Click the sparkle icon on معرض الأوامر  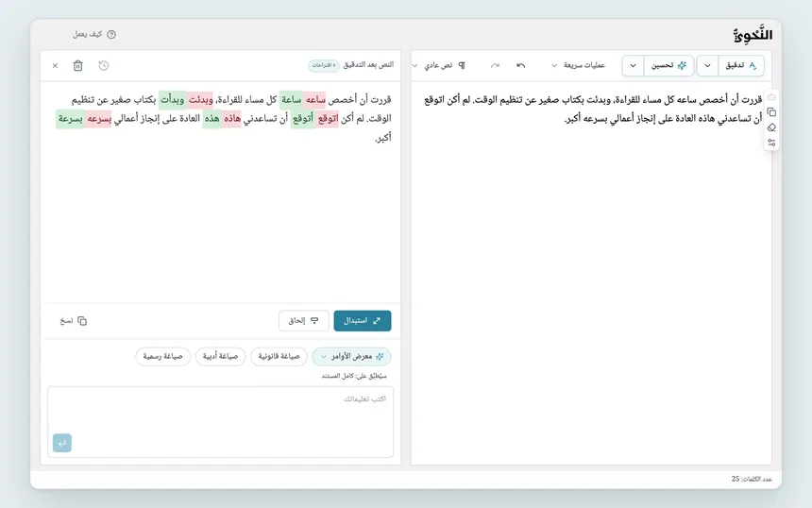[x=380, y=356]
